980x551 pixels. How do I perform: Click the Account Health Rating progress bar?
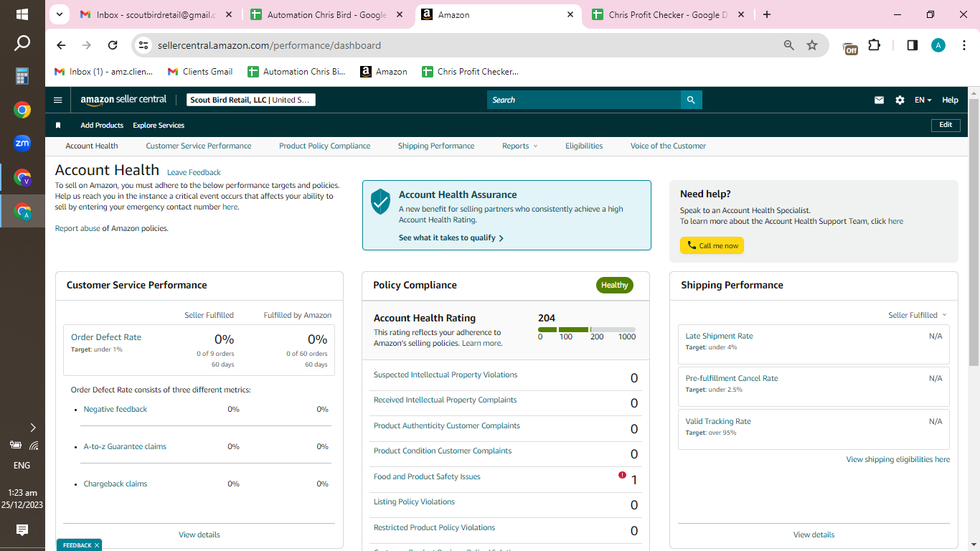pyautogui.click(x=587, y=330)
